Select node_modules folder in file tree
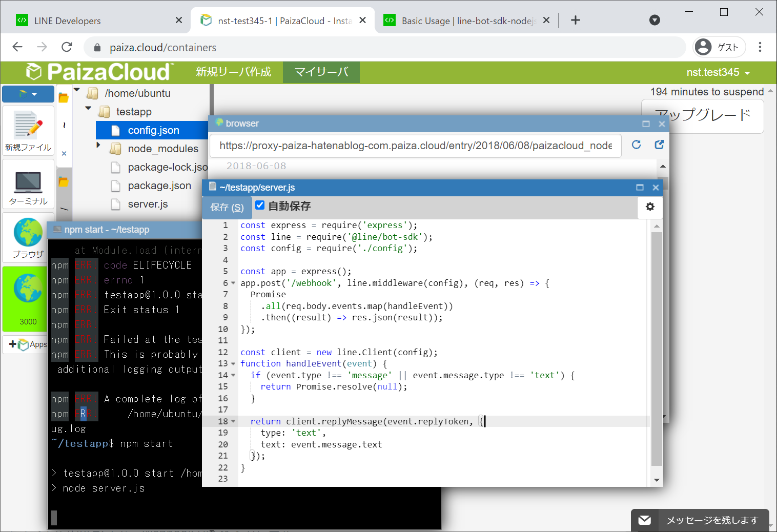The width and height of the screenshot is (777, 532). click(163, 149)
